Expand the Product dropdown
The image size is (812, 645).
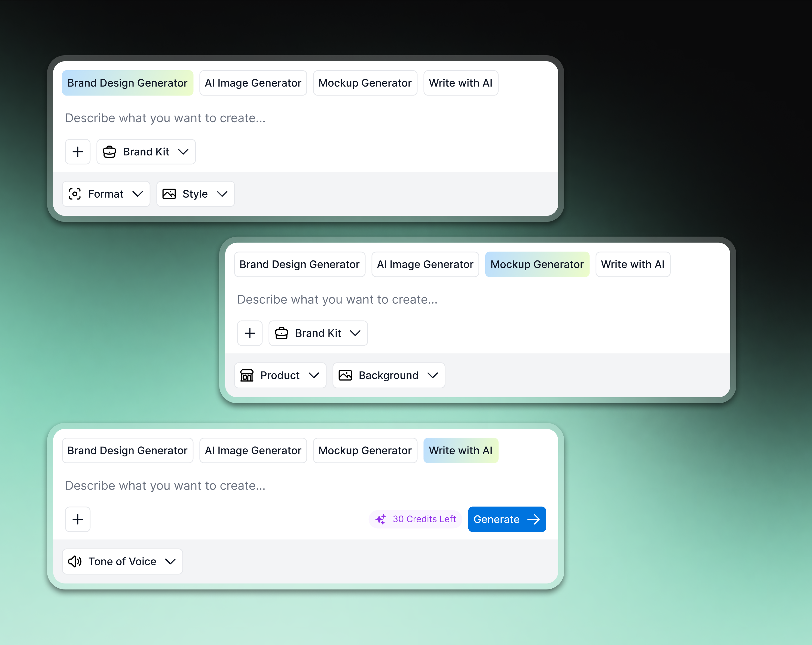[x=280, y=375]
